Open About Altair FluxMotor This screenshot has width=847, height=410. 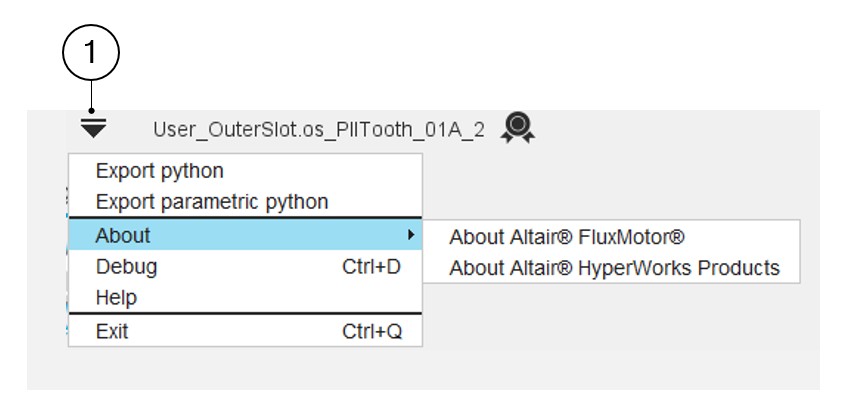tap(566, 237)
